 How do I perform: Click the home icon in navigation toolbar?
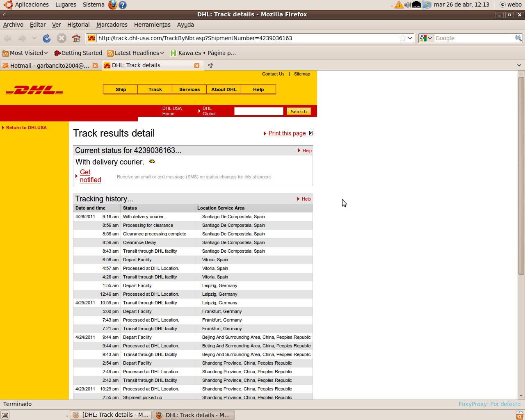(x=76, y=38)
